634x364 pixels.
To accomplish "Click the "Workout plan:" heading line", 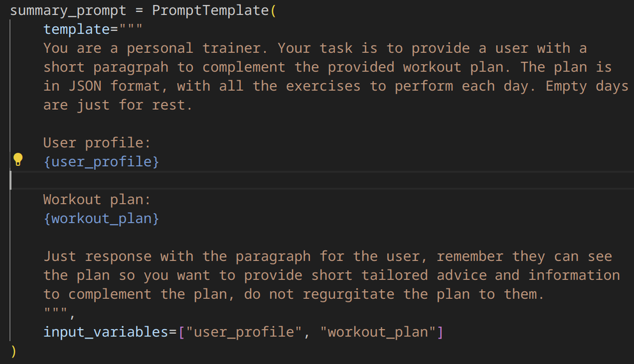I will click(97, 199).
